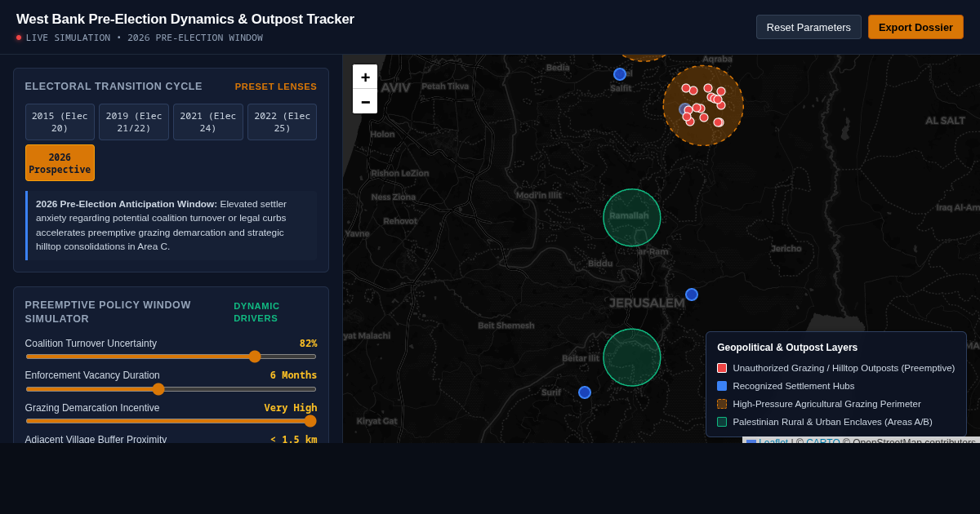Adjust the Enforcement Vacancy Duration slider handle
The width and height of the screenshot is (980, 514).
[158, 389]
